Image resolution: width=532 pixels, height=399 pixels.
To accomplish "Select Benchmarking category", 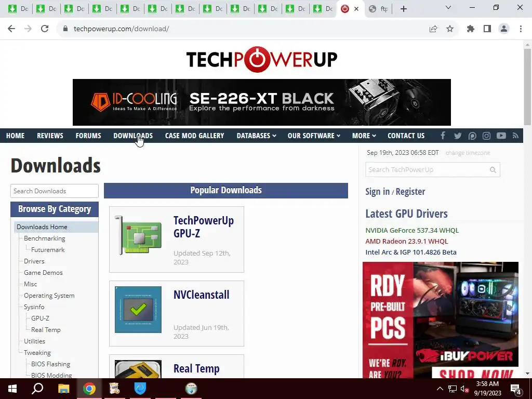I will pos(45,238).
